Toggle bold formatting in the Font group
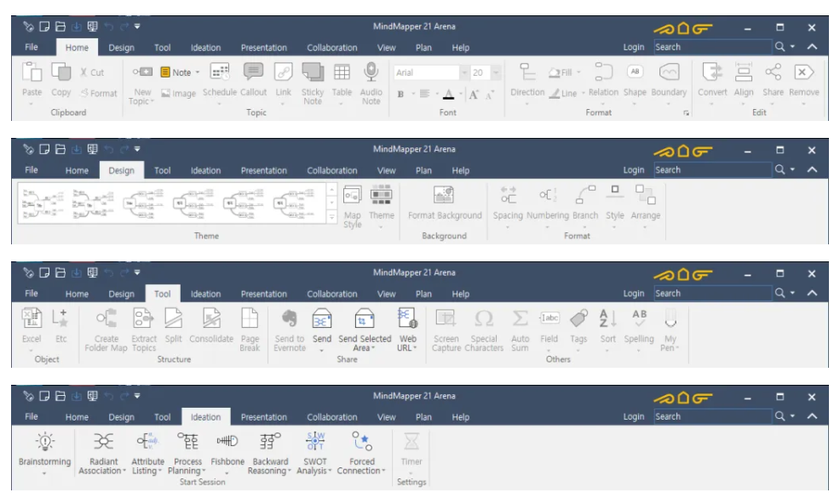The height and width of the screenshot is (504, 840). pyautogui.click(x=400, y=94)
